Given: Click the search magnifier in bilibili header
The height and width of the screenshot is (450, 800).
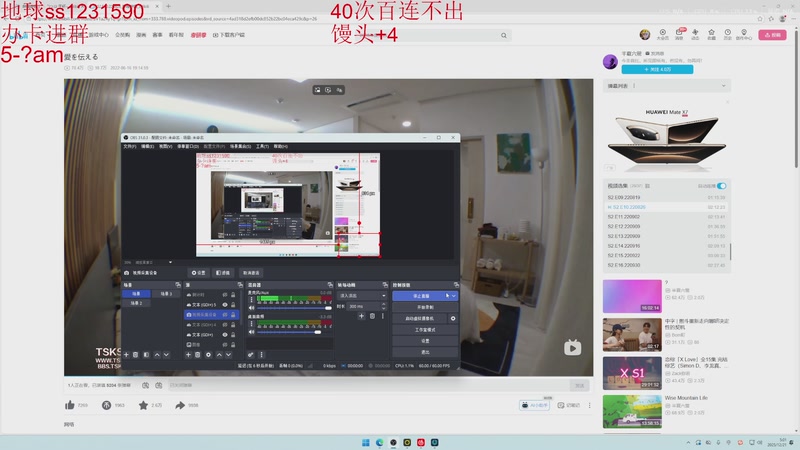Looking at the screenshot, I should [x=504, y=35].
